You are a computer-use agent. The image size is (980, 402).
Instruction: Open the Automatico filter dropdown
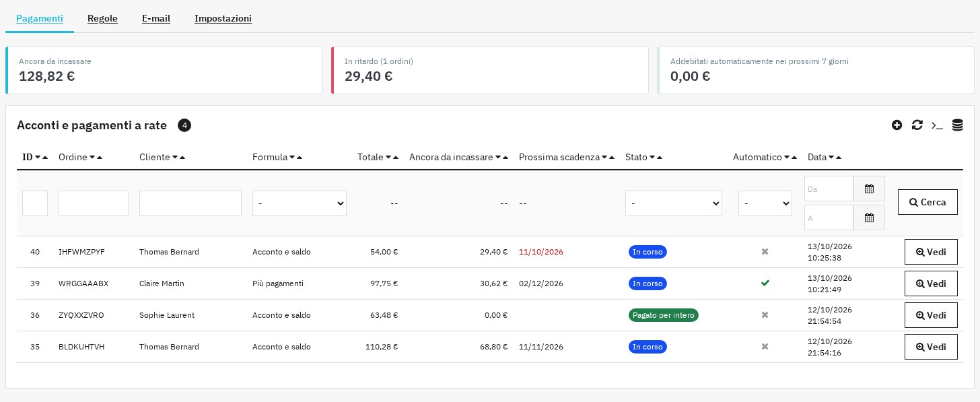tap(765, 203)
